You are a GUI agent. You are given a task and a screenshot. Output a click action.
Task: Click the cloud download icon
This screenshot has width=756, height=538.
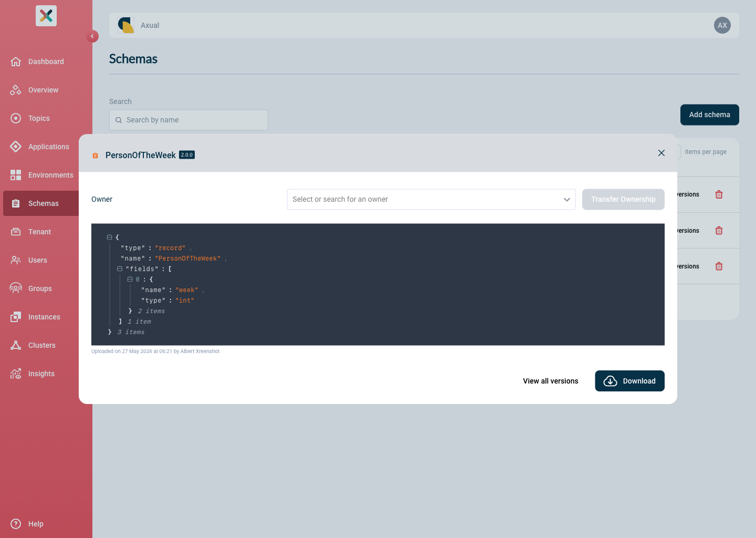pyautogui.click(x=610, y=381)
